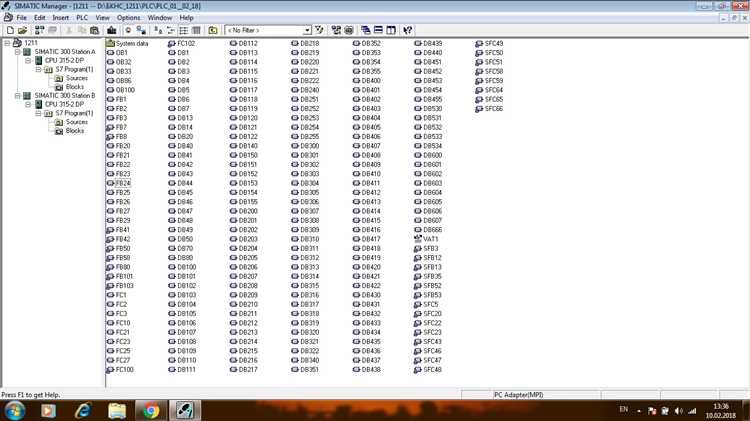Select block DB666 in the list

[x=428, y=230]
